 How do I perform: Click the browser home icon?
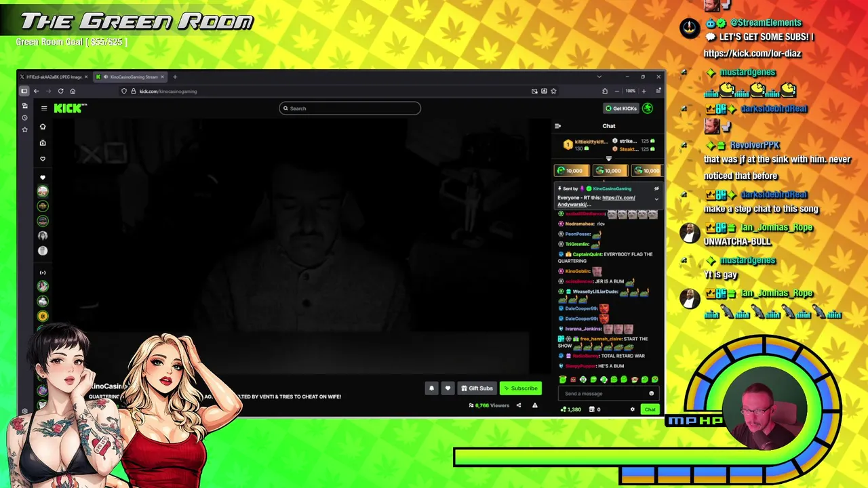pos(73,91)
